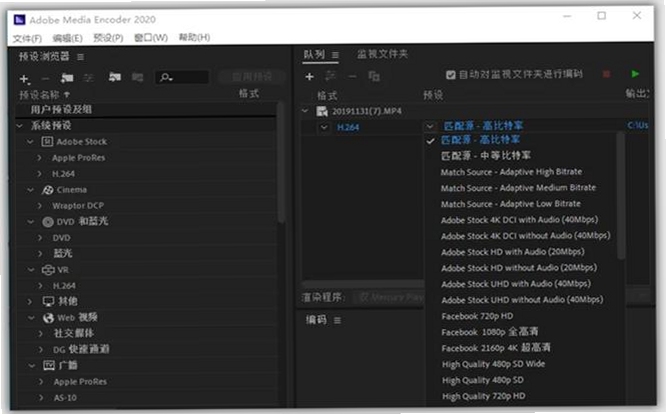Open the 编码 panel menu icon
Screen dimensions: 666x414
(x=337, y=320)
